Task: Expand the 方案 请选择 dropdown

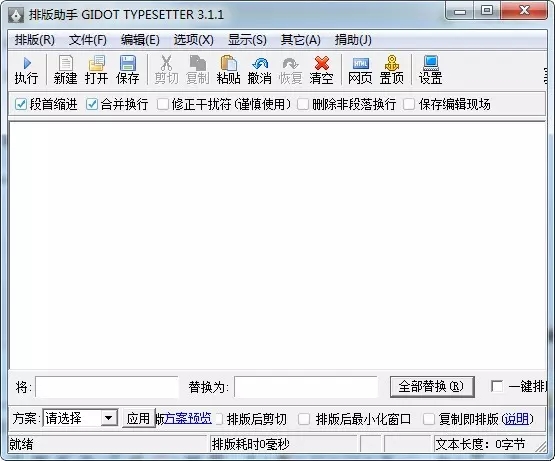Action: 109,419
